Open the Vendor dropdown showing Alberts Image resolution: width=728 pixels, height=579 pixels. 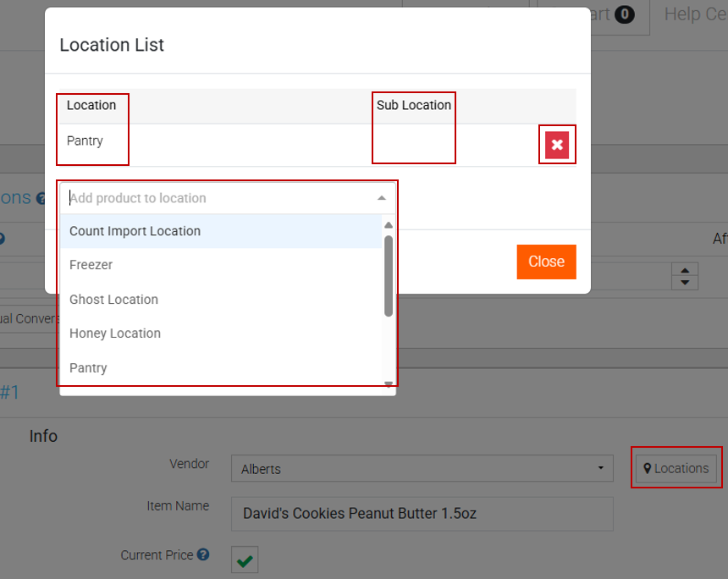422,468
